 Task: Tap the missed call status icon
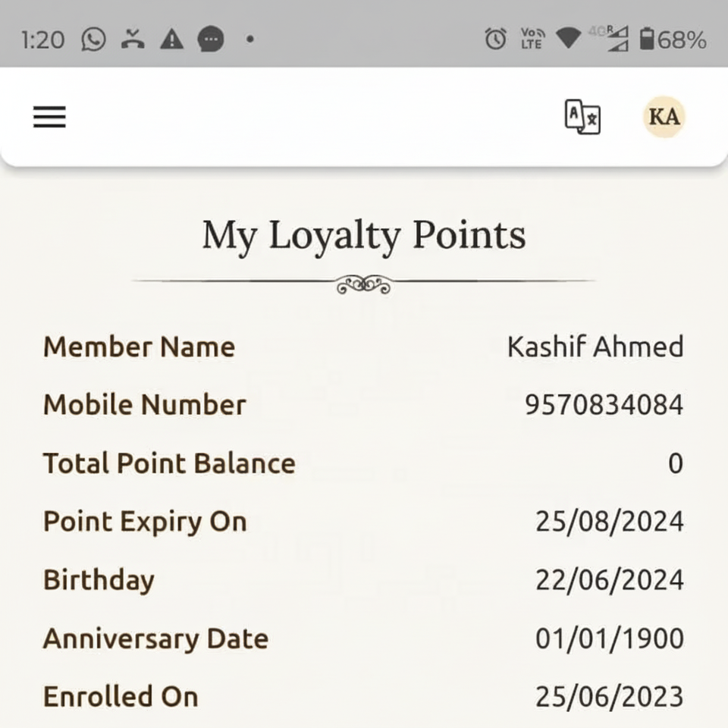(133, 39)
